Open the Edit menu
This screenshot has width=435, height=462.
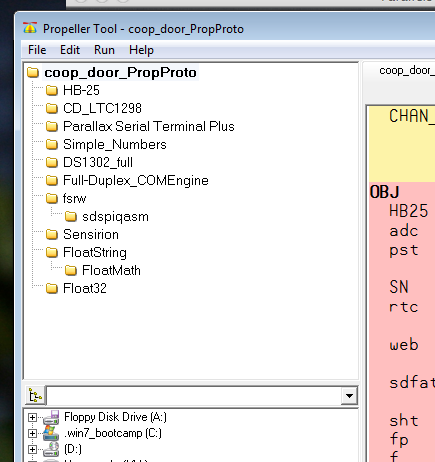tap(70, 50)
